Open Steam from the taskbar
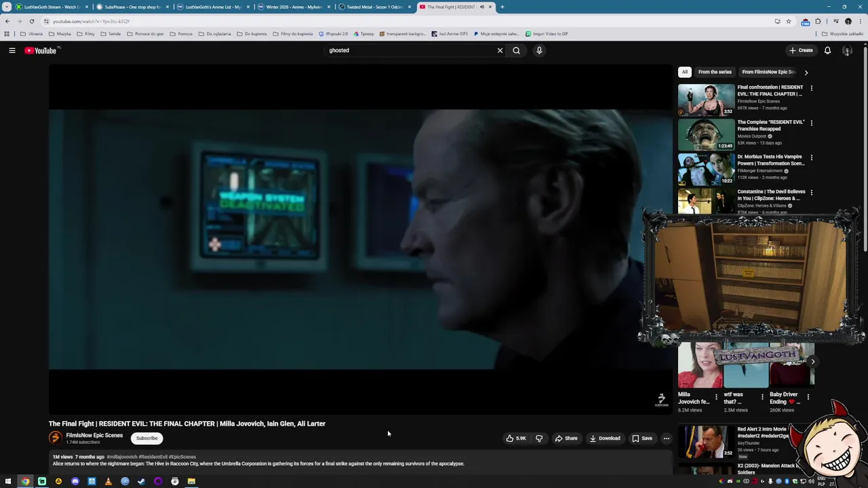This screenshot has height=488, width=868. (x=142, y=481)
